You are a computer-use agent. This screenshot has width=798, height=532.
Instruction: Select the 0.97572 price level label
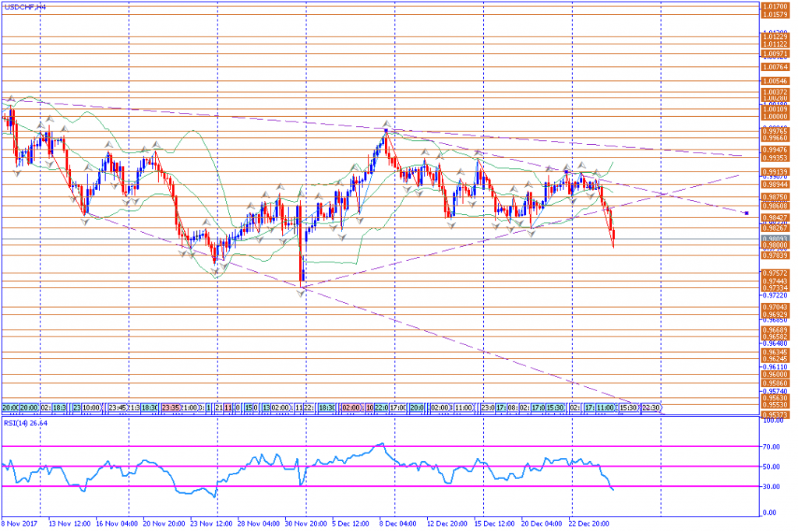tap(774, 273)
